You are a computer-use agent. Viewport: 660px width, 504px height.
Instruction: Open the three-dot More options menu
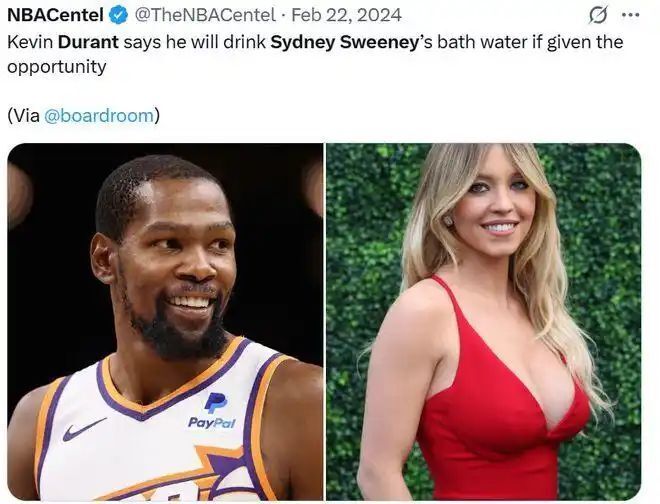(x=630, y=15)
